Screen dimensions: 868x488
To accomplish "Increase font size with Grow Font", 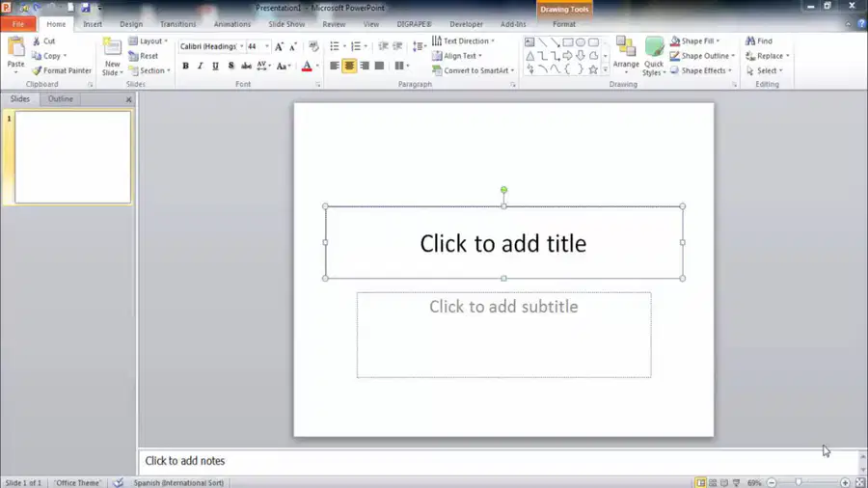I will [279, 46].
